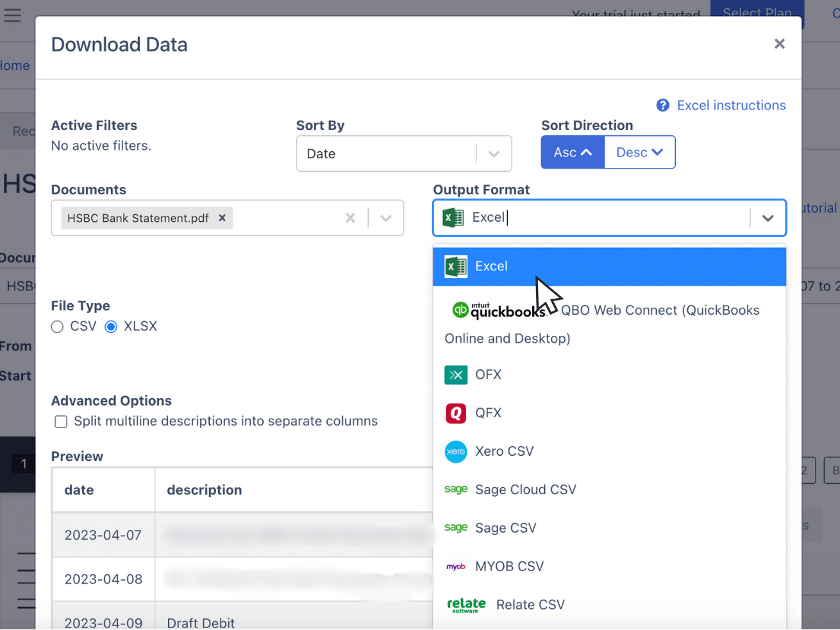This screenshot has width=840, height=630.
Task: Click the blue Xero logo icon
Action: 456,452
